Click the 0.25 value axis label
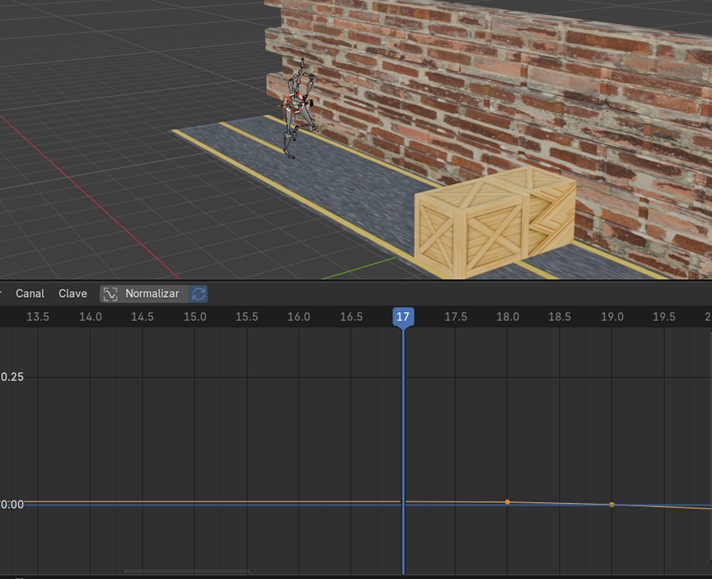The image size is (712, 579). (12, 377)
